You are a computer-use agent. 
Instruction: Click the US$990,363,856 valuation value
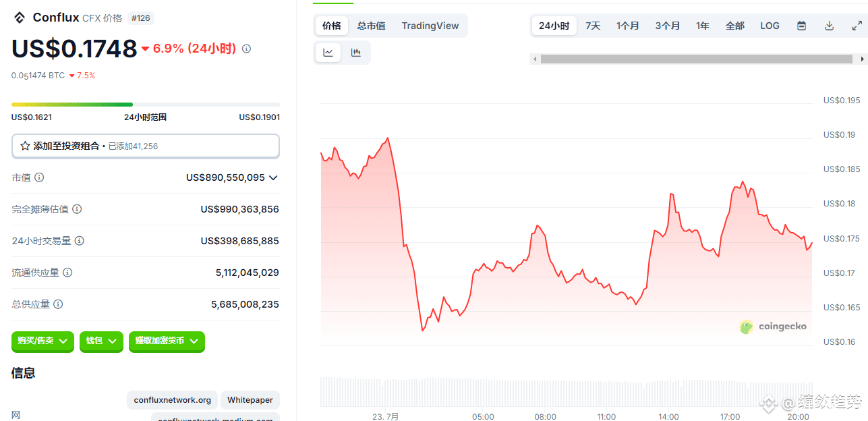tap(240, 209)
